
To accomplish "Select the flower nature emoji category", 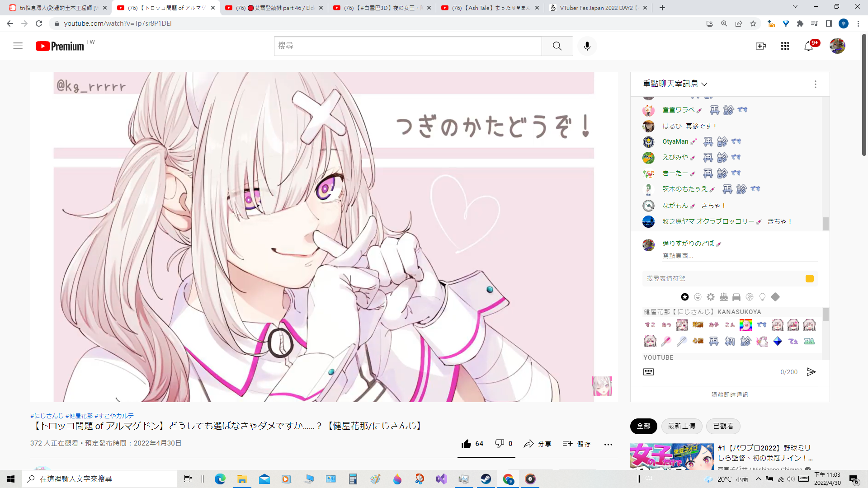I will 711,297.
